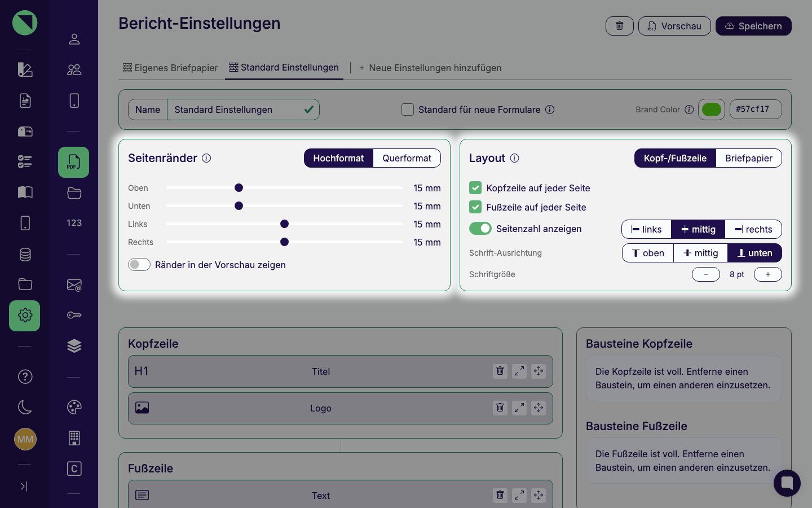The height and width of the screenshot is (508, 812).
Task: Select Querformat page orientation
Action: [x=407, y=158]
